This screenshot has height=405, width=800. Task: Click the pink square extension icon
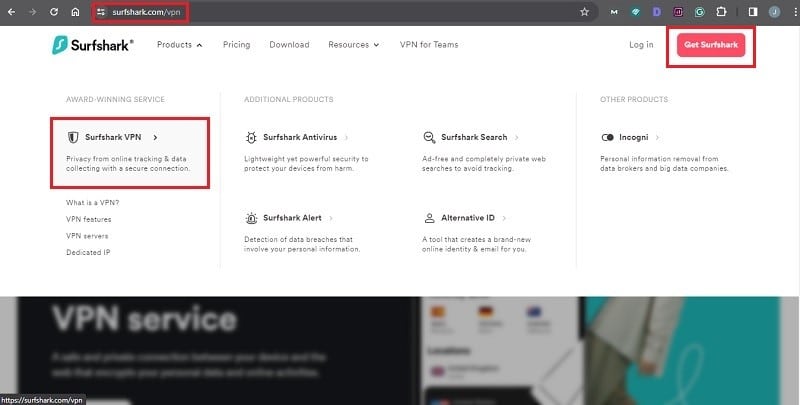click(678, 12)
